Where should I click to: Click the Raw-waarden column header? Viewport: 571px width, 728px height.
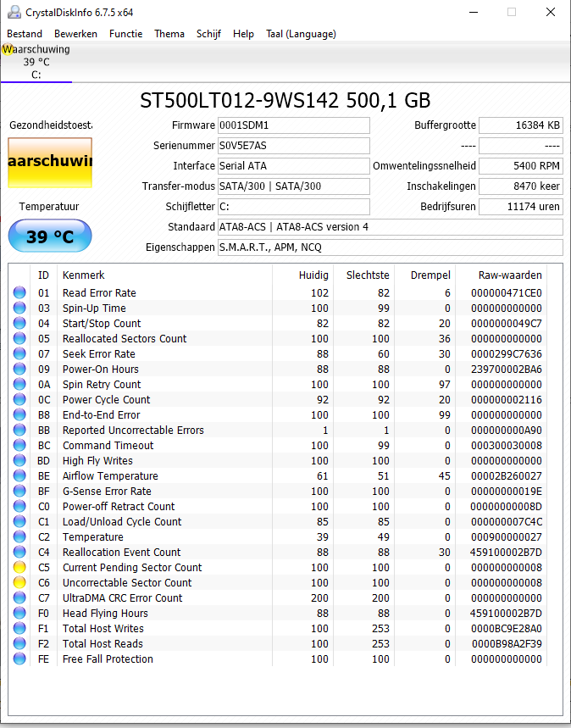click(x=510, y=275)
